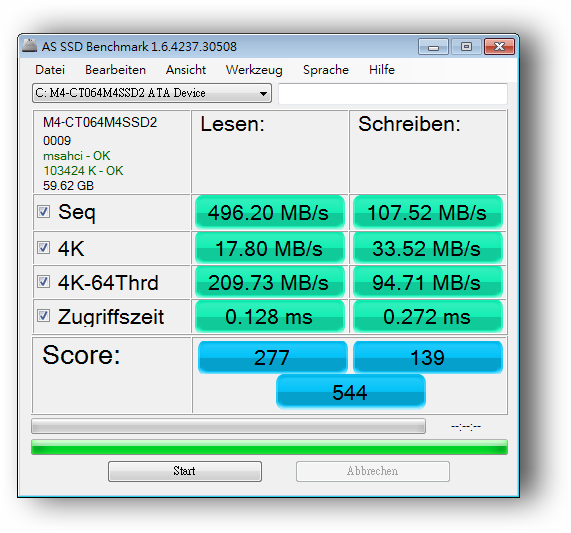The width and height of the screenshot is (571, 533).
Task: Click the green overall progress bar
Action: (x=269, y=447)
